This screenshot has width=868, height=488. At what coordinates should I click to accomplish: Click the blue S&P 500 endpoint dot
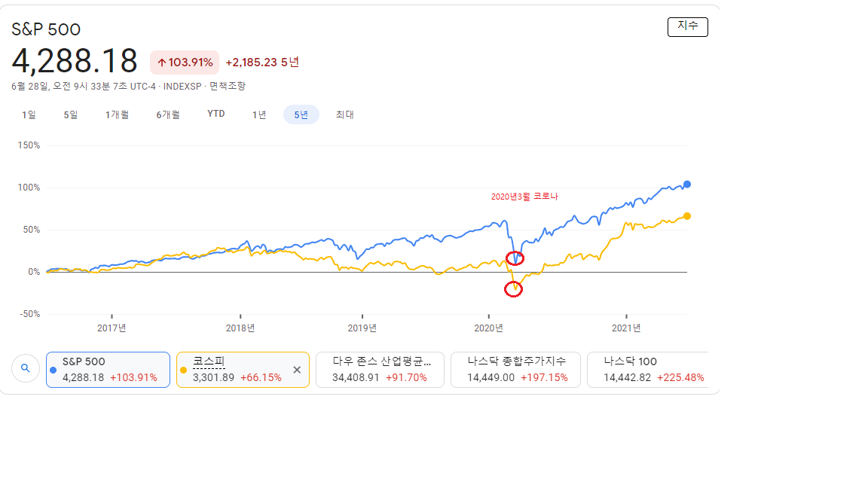tap(687, 185)
